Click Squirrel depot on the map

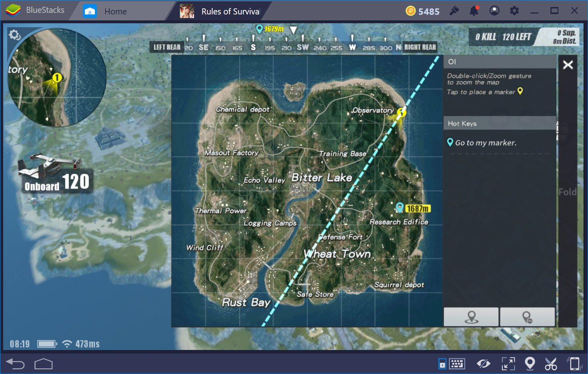click(x=399, y=285)
